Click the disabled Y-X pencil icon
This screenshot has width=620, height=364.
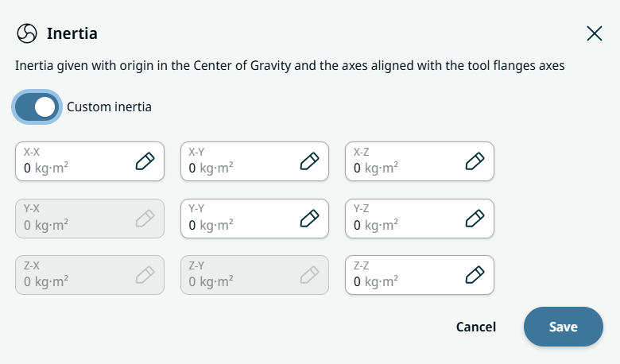[x=145, y=218]
